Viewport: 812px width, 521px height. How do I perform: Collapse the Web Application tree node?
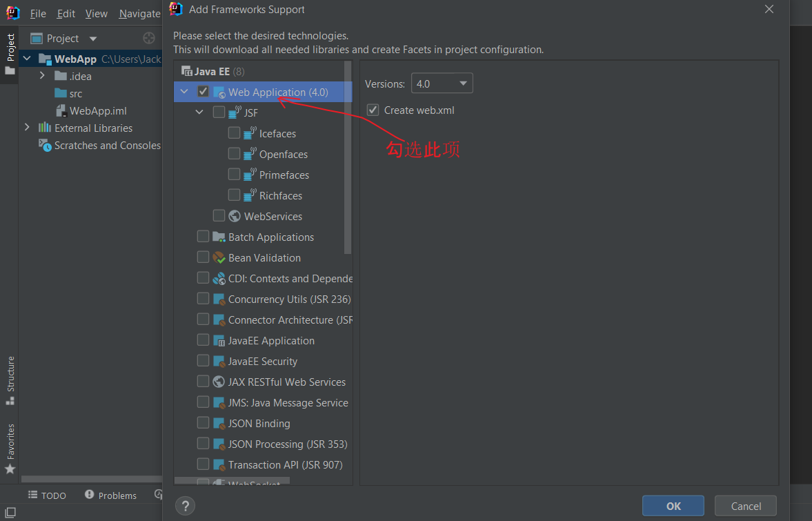[184, 92]
